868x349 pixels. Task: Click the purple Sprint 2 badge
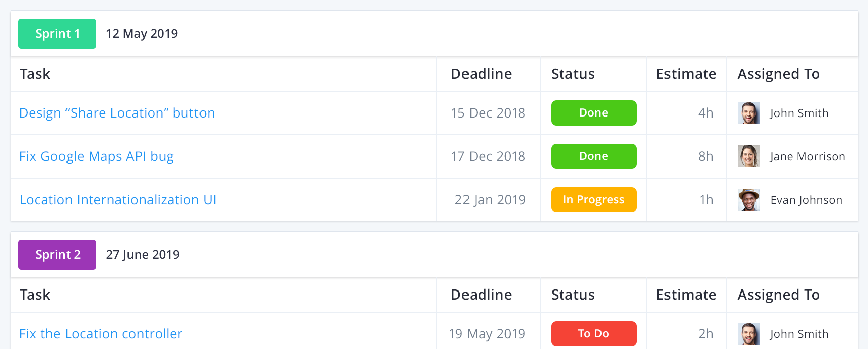click(x=57, y=255)
